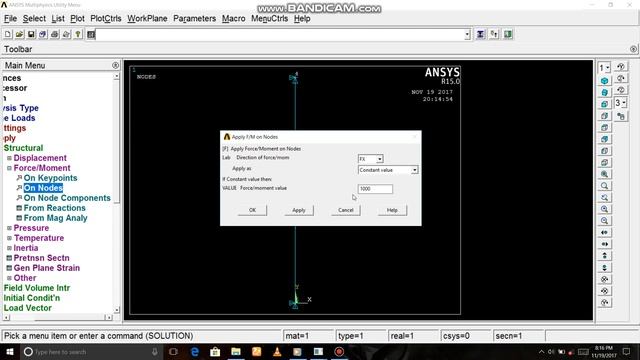640x360 pixels.
Task: Click the Pan Model Up arrow icon
Action: 605,256
